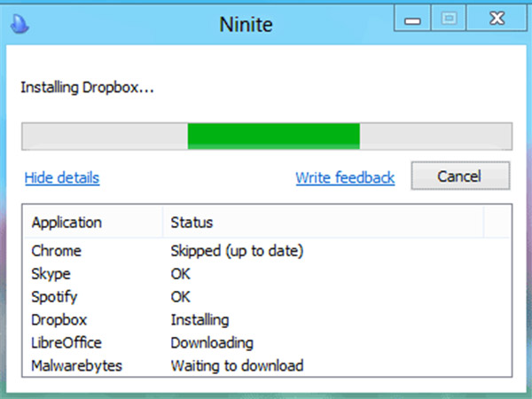Click the "Installing Dropbox…" progress message
The width and height of the screenshot is (532, 399).
(x=87, y=88)
